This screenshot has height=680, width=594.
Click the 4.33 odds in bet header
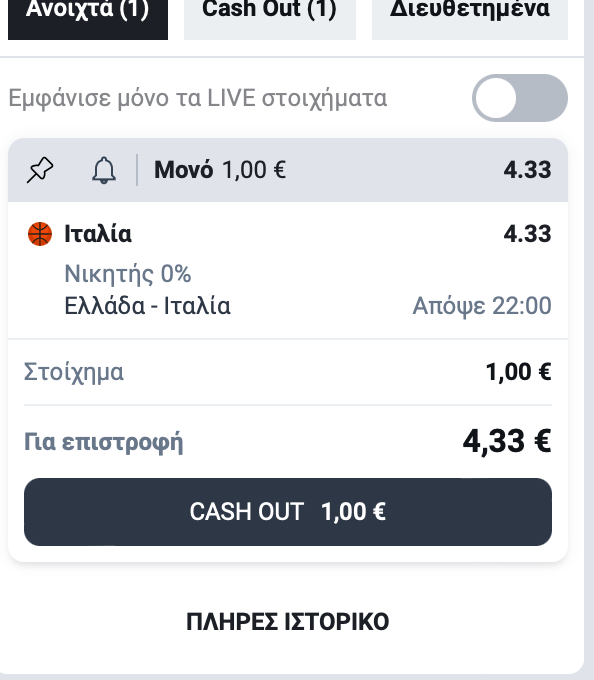pyautogui.click(x=527, y=170)
